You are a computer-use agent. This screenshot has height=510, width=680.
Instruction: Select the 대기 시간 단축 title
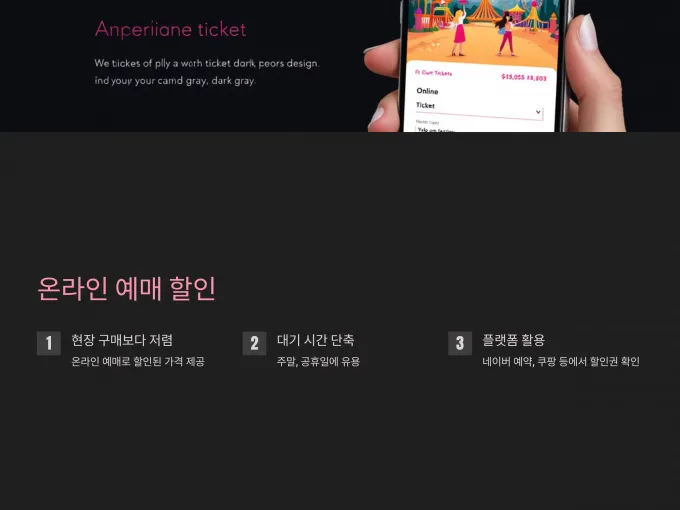click(316, 340)
